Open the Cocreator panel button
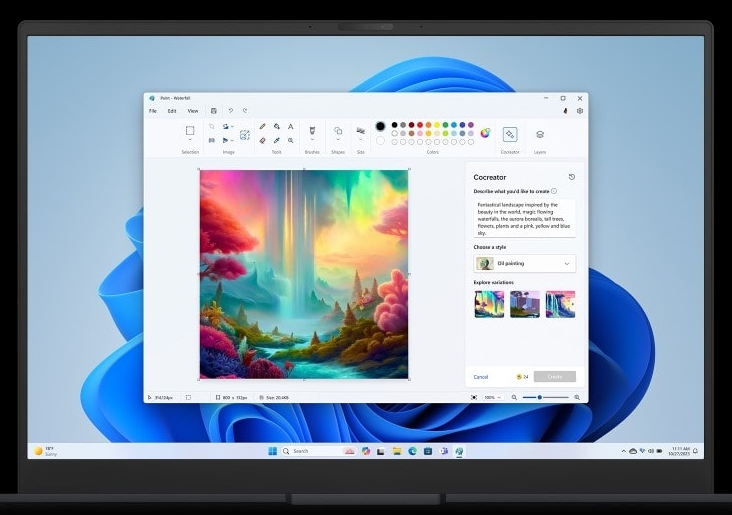This screenshot has height=515, width=732. click(x=510, y=134)
